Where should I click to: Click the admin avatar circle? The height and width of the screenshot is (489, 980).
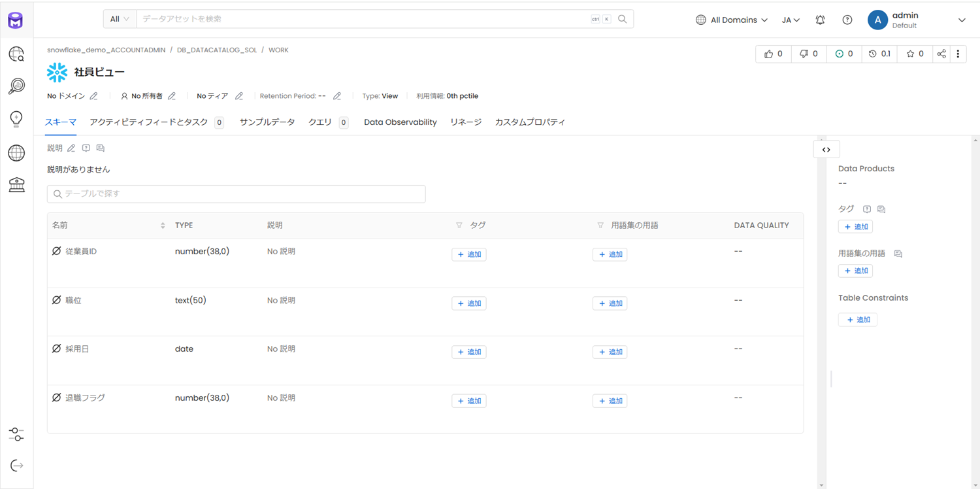pos(877,20)
